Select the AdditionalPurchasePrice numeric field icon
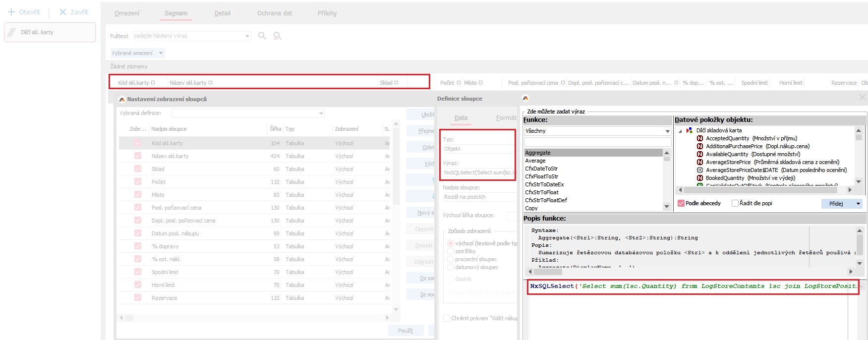This screenshot has width=868, height=340. tap(700, 146)
